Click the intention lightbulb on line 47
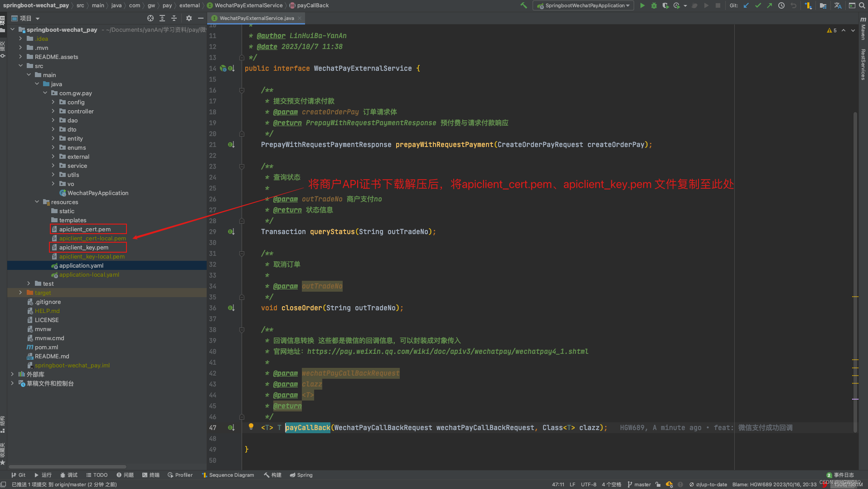The image size is (868, 489). 251,426
